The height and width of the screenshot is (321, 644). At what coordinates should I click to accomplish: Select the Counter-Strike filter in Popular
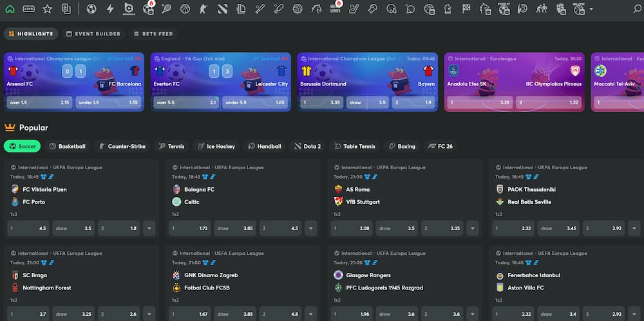click(122, 146)
